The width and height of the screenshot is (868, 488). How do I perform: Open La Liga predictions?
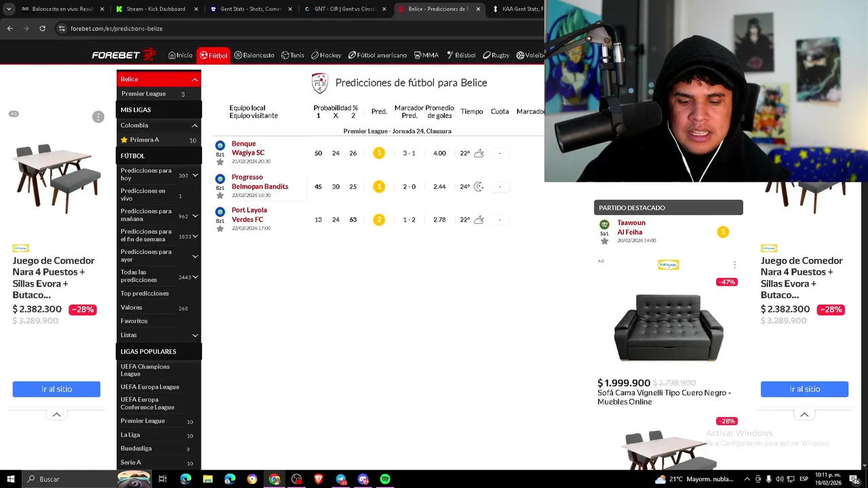[x=130, y=435]
